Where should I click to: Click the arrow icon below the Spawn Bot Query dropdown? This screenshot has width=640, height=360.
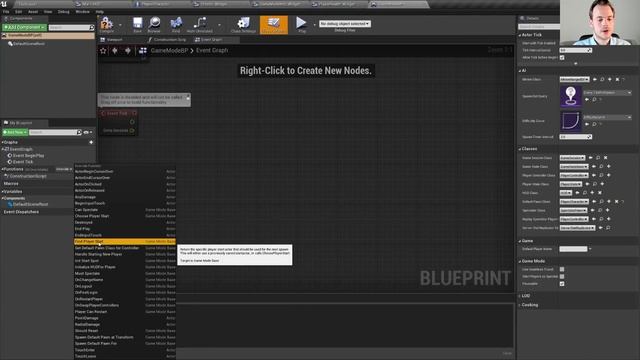587,100
